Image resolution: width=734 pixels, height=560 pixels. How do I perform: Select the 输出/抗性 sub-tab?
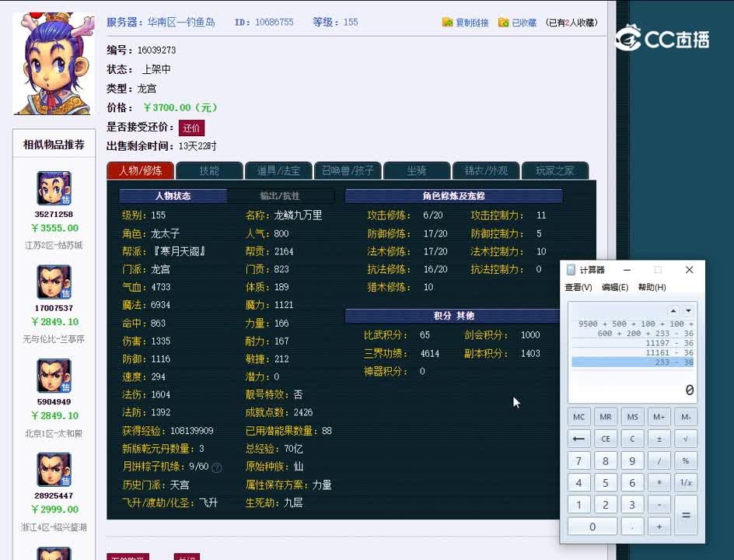pos(281,196)
